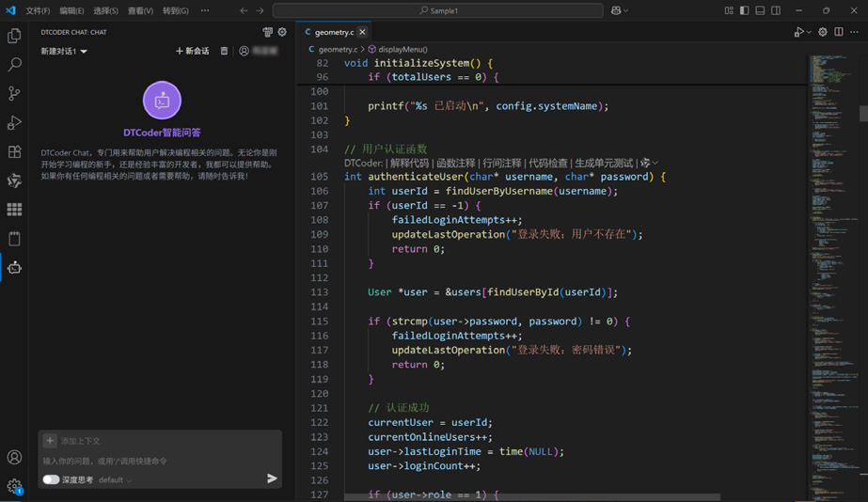Open the Extensions view
Screen dimensions: 868x502
click(x=14, y=152)
